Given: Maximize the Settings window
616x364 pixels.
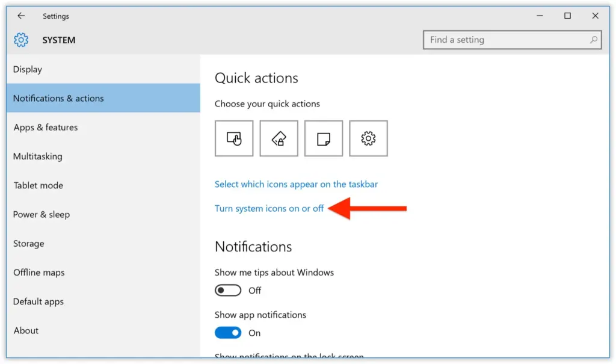Looking at the screenshot, I should pos(567,16).
